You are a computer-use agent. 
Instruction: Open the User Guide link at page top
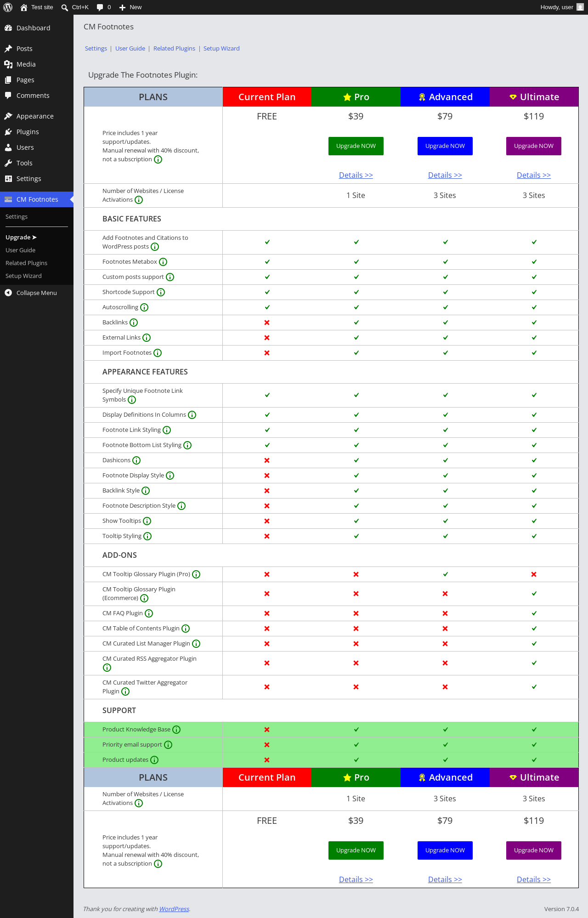pos(130,49)
